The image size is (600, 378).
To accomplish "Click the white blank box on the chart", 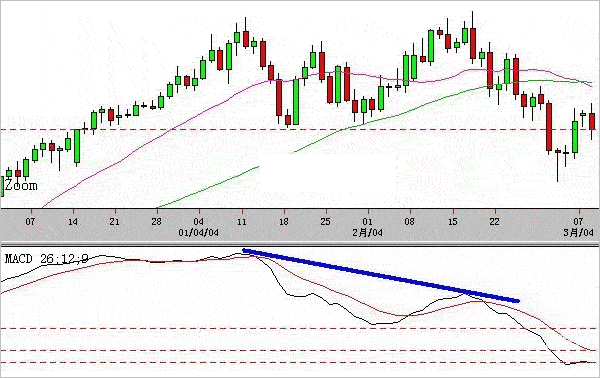I will click(x=328, y=174).
